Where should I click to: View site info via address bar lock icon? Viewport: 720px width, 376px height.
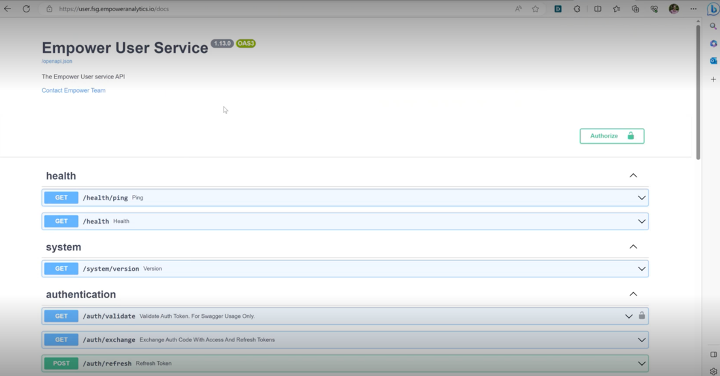49,9
